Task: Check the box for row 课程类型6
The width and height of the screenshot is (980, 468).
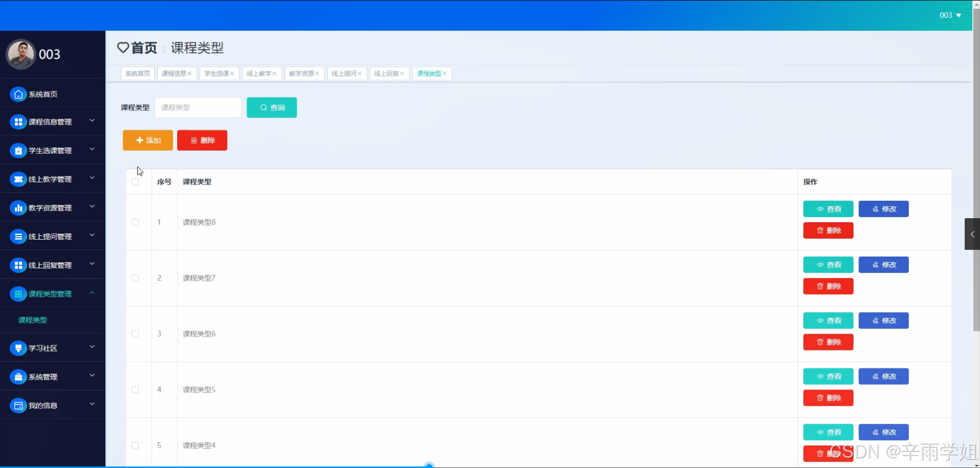Action: (135, 334)
